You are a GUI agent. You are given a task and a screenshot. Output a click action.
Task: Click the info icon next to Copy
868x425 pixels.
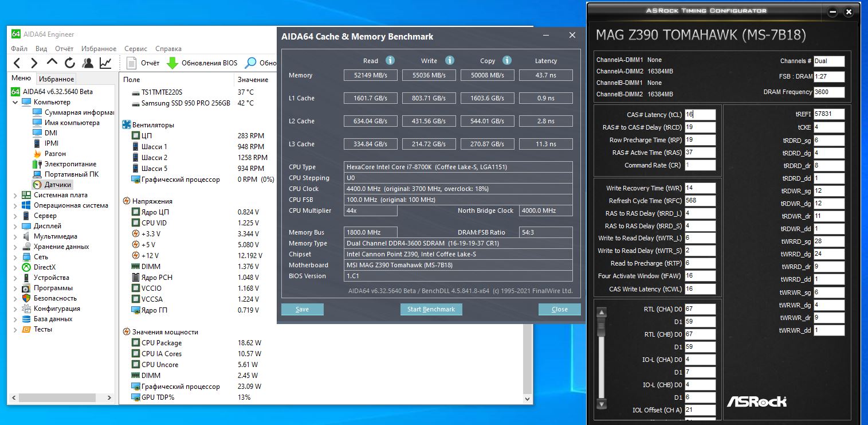click(x=507, y=60)
